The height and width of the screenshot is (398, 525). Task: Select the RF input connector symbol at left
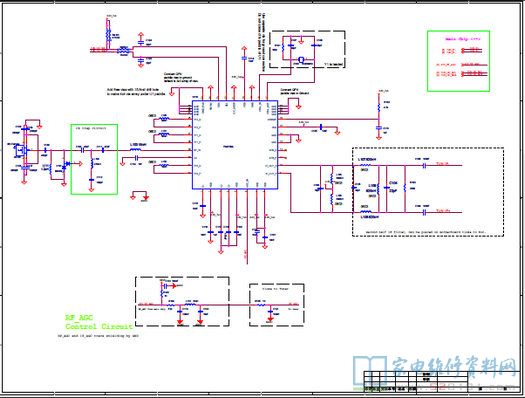[x=19, y=151]
